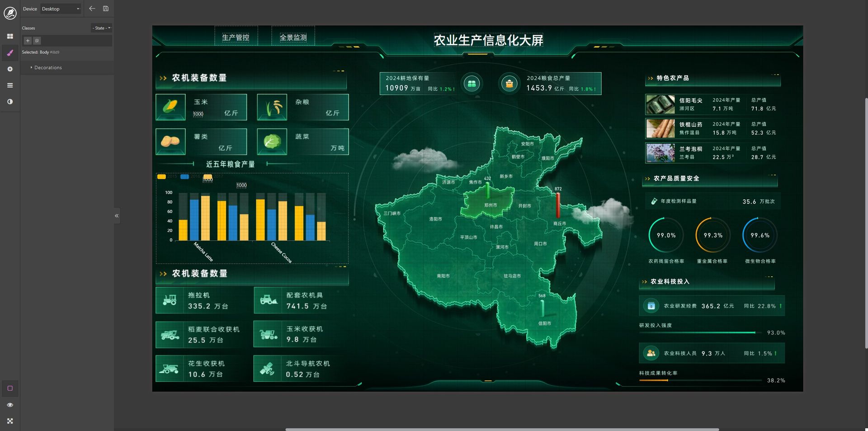Click the half-circle contrast icon
Screen dimensions: 868x431
pos(10,102)
